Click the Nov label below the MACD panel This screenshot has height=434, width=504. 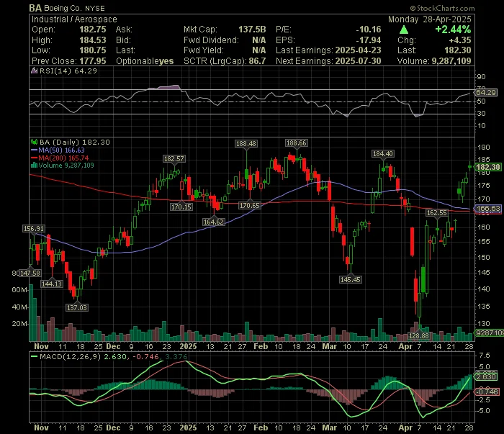pyautogui.click(x=41, y=428)
